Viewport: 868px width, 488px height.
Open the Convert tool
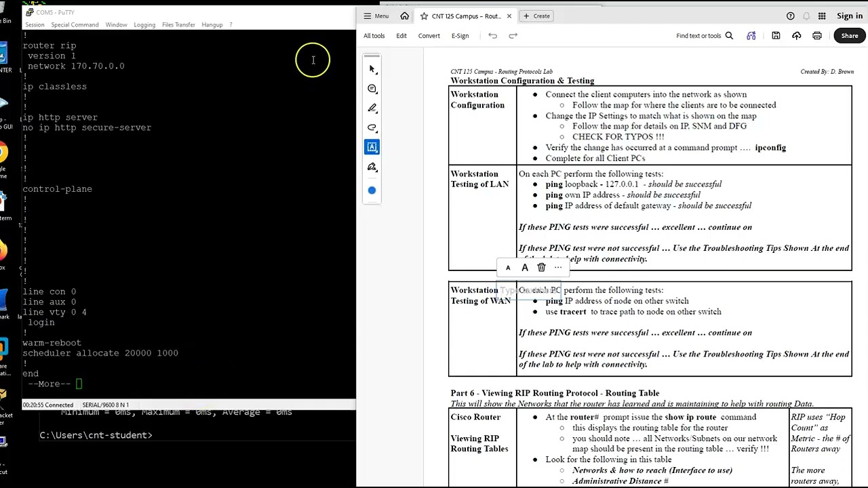click(429, 36)
